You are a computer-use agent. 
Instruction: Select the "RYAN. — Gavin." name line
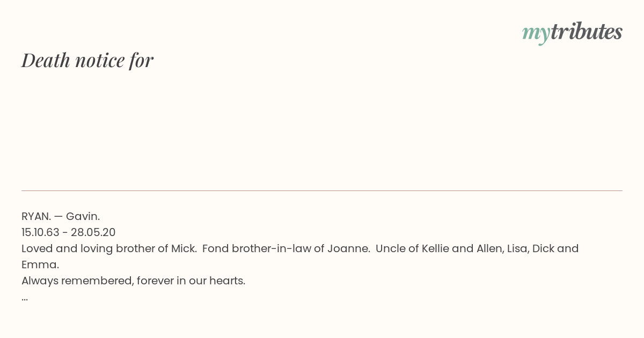[61, 216]
